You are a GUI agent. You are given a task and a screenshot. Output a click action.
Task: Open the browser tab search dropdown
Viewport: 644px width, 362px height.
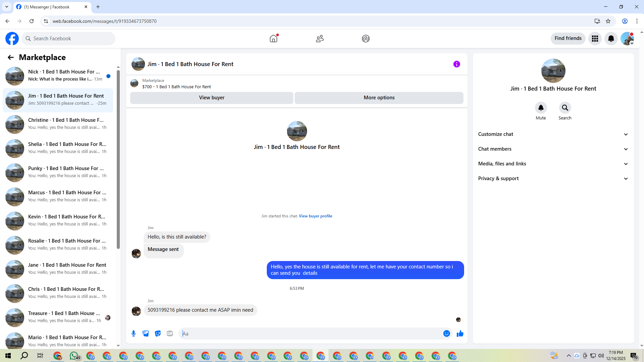pos(7,7)
